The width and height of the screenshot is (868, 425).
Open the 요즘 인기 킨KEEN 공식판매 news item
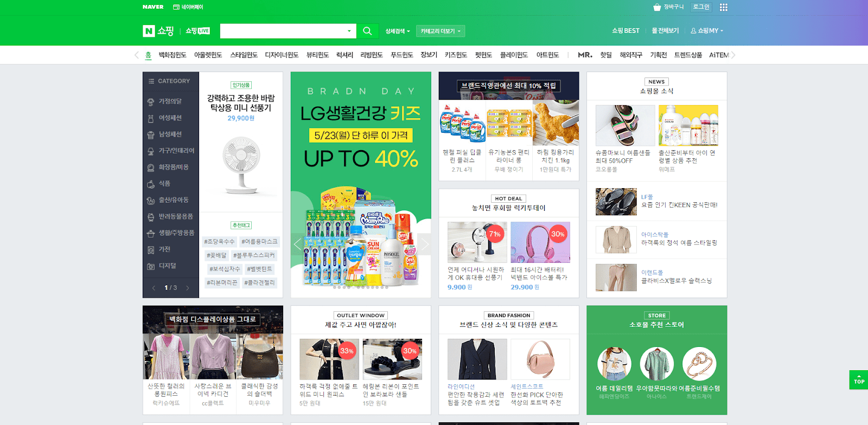(x=657, y=202)
